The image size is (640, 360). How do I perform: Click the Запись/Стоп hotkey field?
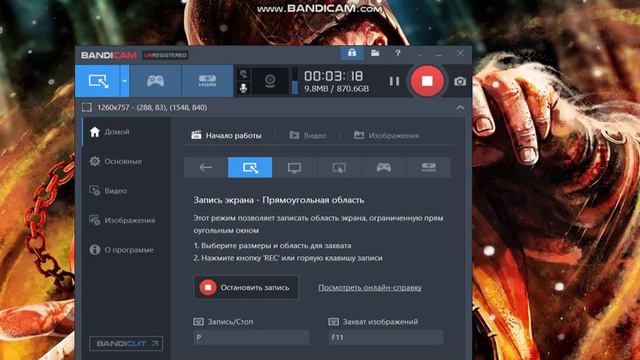click(251, 338)
